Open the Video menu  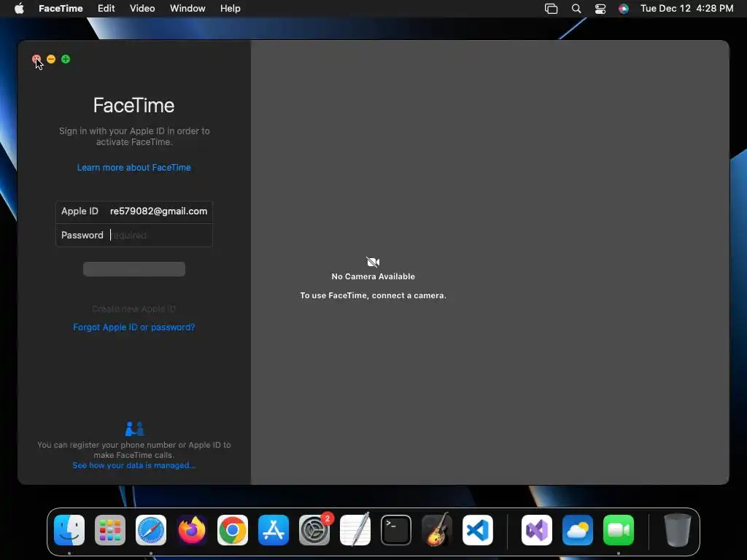(x=142, y=9)
